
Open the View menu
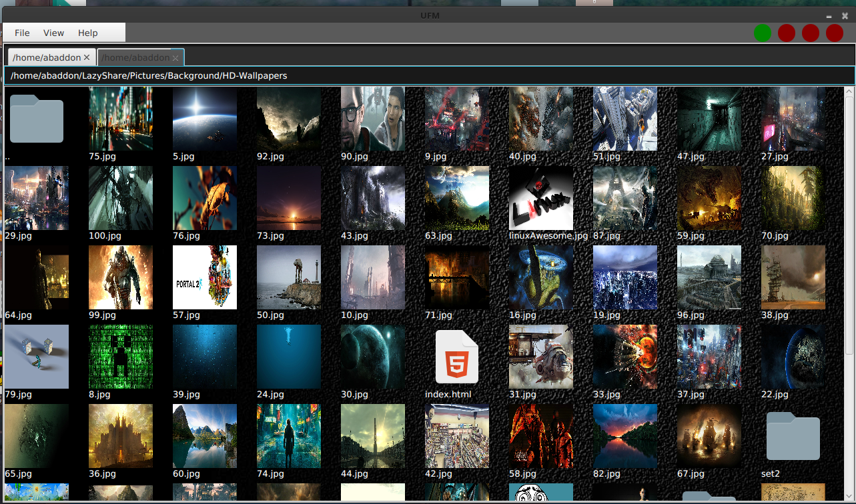tap(53, 33)
